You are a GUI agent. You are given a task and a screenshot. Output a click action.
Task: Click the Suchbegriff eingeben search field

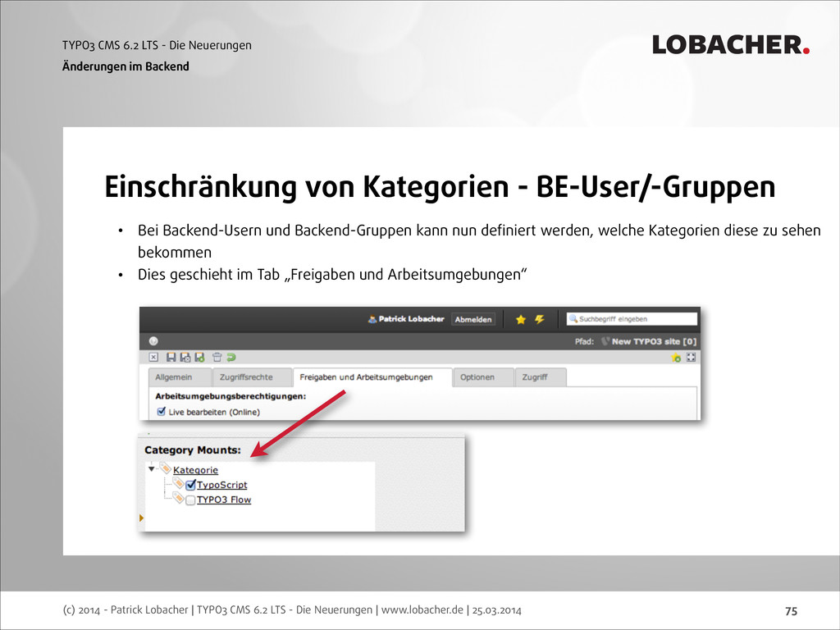click(632, 319)
